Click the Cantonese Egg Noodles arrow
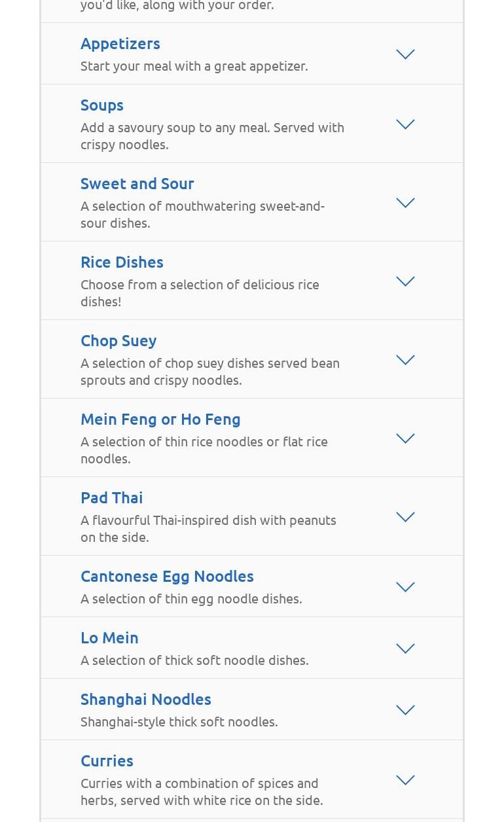 click(x=405, y=587)
